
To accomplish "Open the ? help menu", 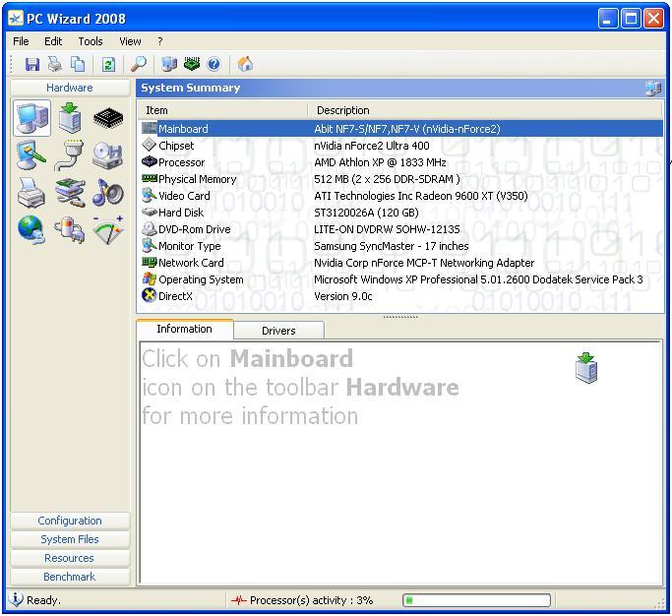I will tap(160, 41).
